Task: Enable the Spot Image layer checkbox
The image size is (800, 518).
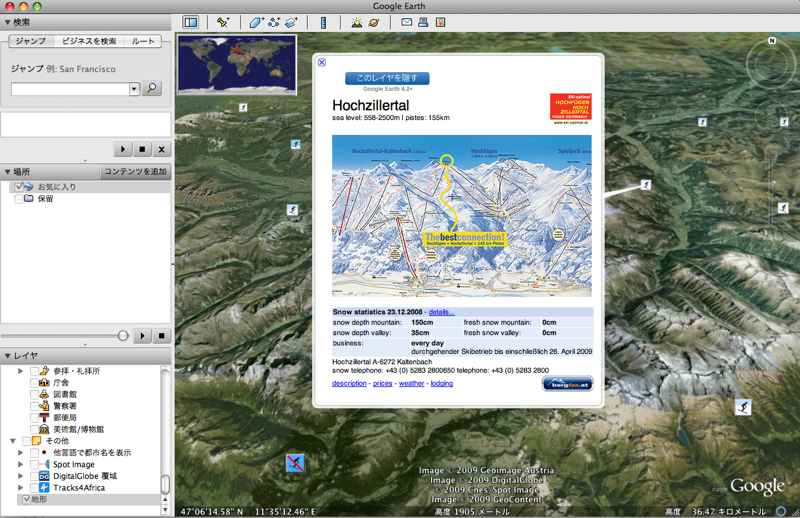Action: 34,464
